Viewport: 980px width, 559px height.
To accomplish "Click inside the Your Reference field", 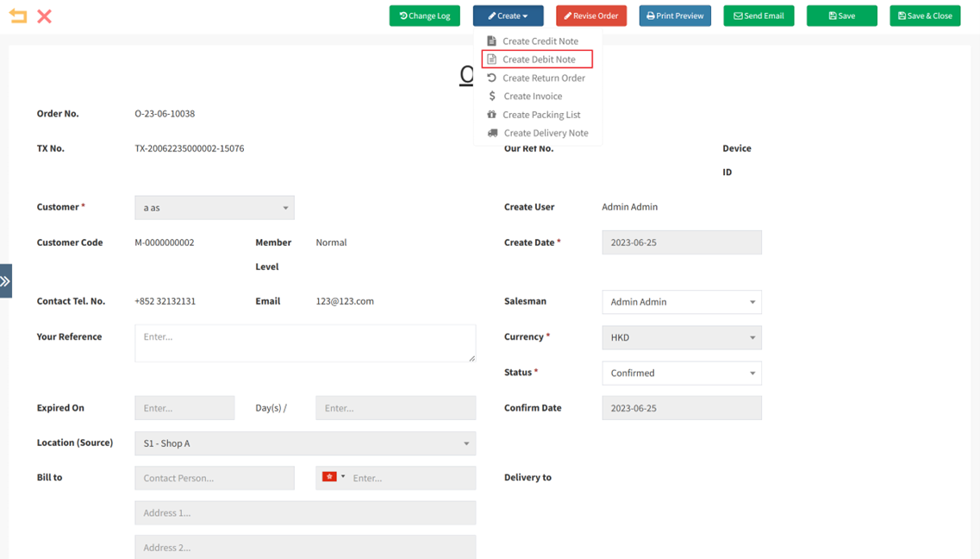I will point(305,342).
